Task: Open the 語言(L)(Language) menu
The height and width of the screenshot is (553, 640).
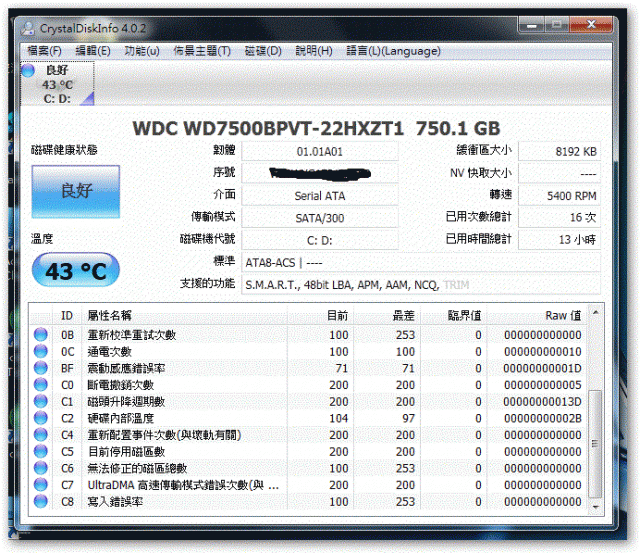Action: pos(393,51)
